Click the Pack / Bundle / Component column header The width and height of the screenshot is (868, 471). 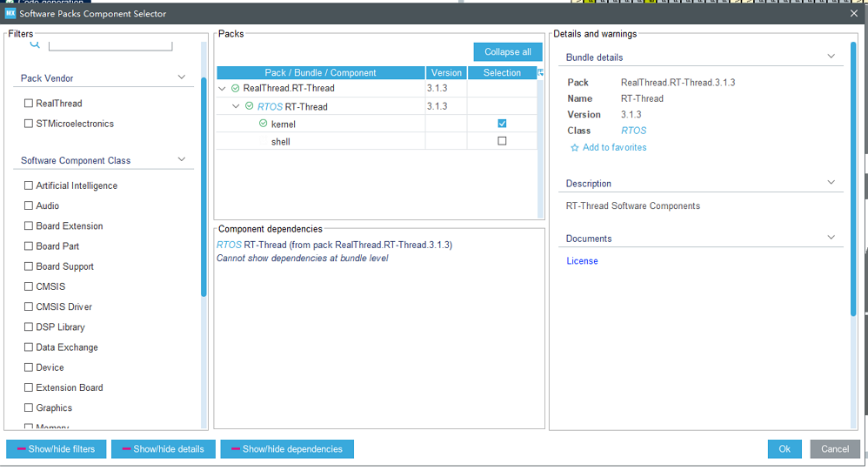click(x=321, y=72)
